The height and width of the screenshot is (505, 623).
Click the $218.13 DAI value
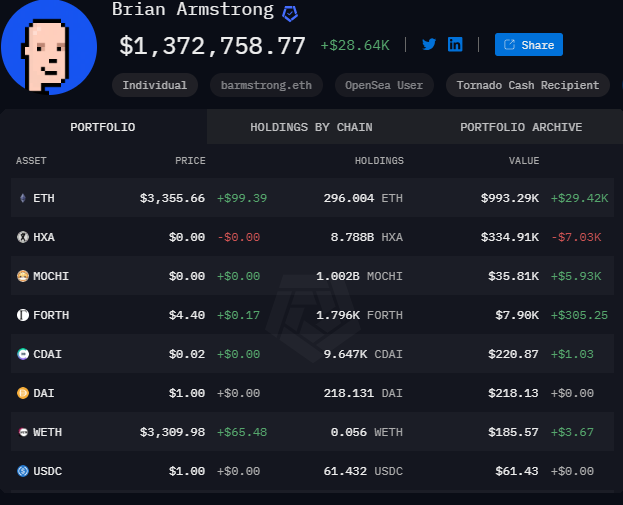click(513, 393)
